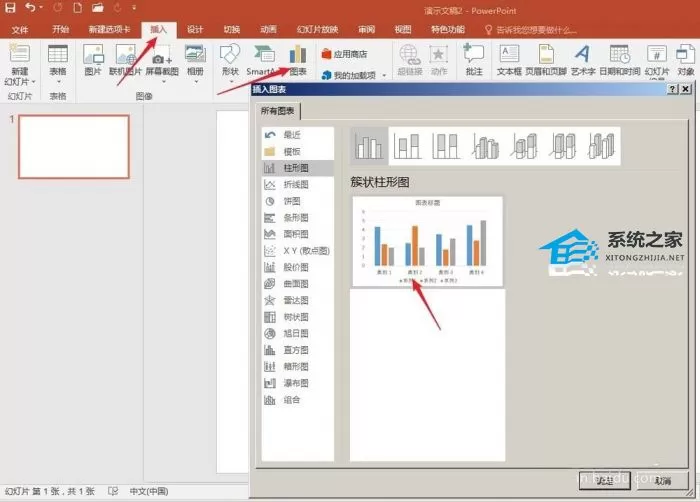Select the Waterfall (瀑布图) category
This screenshot has width=700, height=502.
point(297,383)
